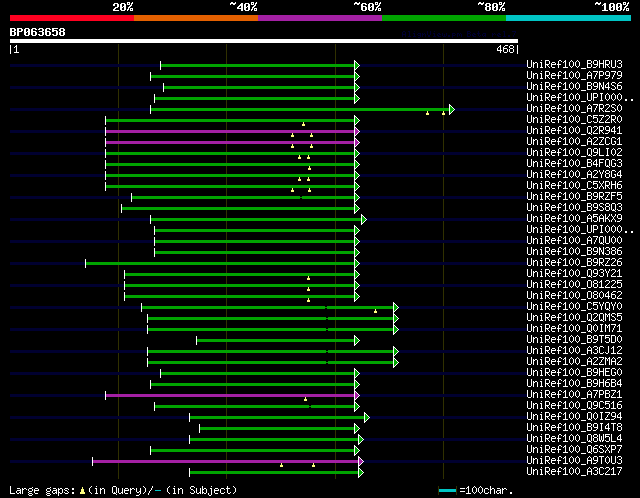The image size is (640, 498).
Task: Select the UniRef100_B9I4T8 label
Action: 574,428
